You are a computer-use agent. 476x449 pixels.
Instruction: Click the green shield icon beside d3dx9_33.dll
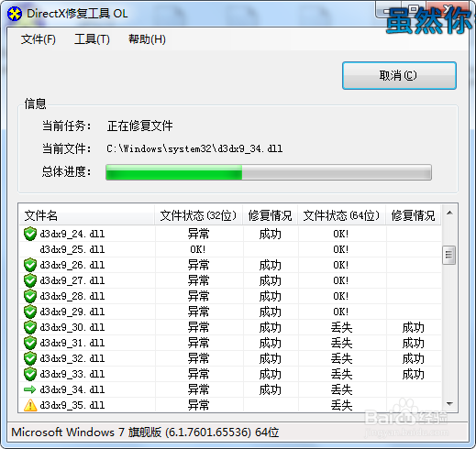pyautogui.click(x=30, y=374)
